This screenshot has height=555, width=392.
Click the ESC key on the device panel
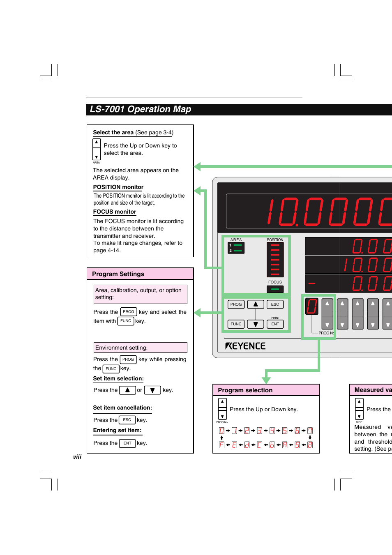275,304
